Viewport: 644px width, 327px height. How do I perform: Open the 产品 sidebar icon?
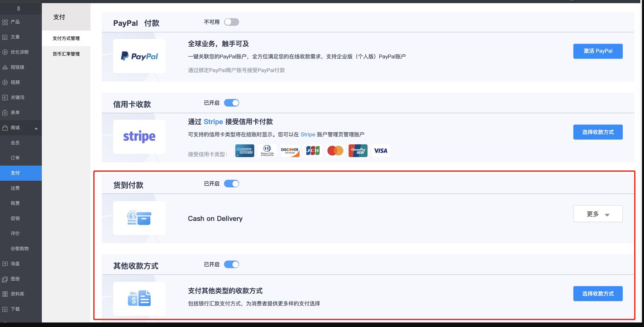tap(5, 22)
